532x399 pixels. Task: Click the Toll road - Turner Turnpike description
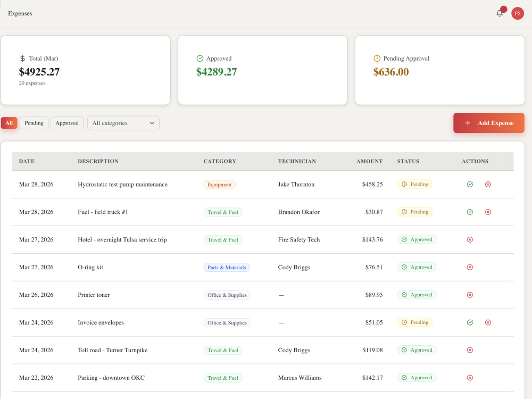click(x=113, y=350)
